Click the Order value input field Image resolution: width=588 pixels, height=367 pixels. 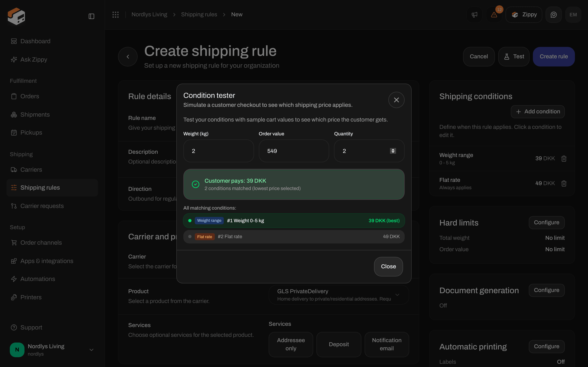[294, 151]
